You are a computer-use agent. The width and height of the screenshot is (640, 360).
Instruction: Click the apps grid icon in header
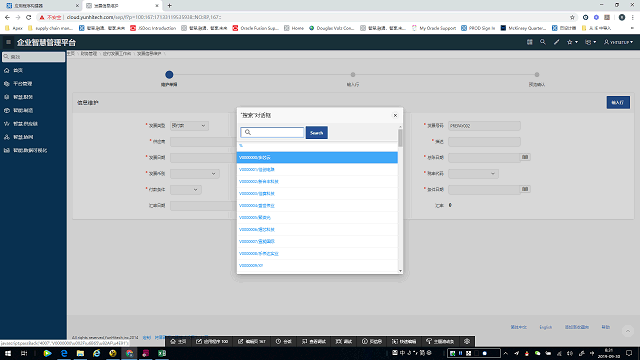529,42
